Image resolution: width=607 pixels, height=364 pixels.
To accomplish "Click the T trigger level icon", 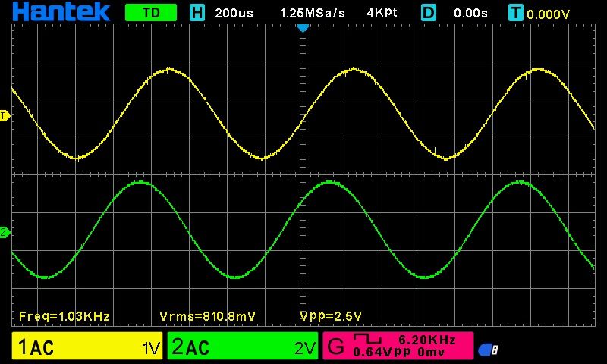I will tap(516, 13).
